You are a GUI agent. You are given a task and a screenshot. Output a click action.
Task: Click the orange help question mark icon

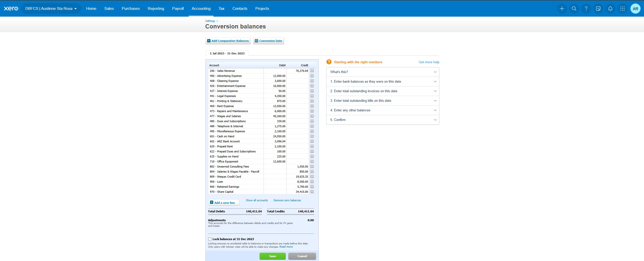[329, 62]
